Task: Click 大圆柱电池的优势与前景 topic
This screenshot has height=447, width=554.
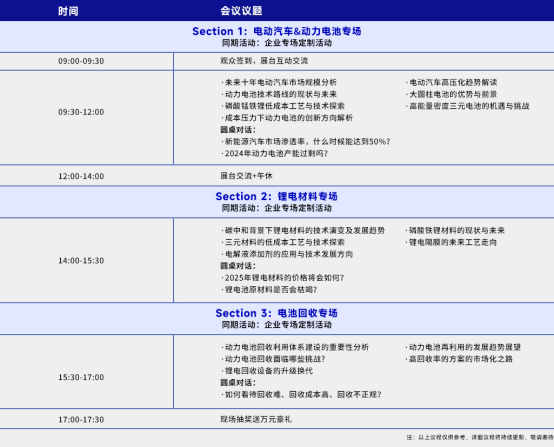Action: tap(452, 94)
